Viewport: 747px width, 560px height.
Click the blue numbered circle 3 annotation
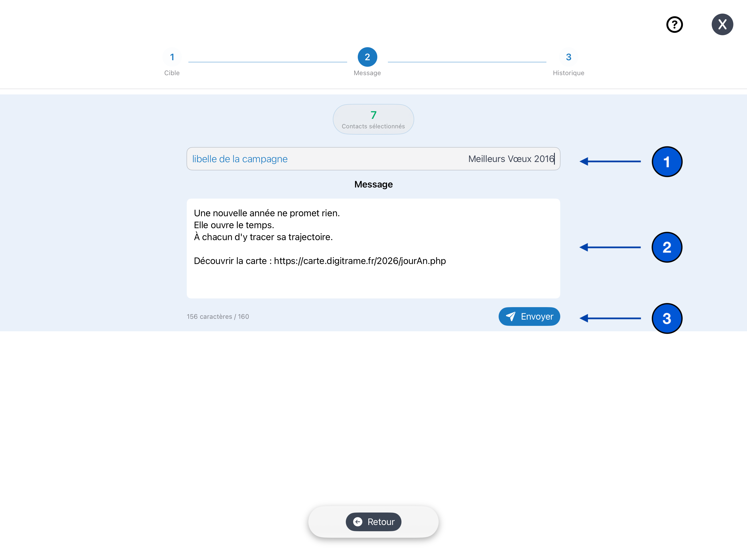point(667,318)
